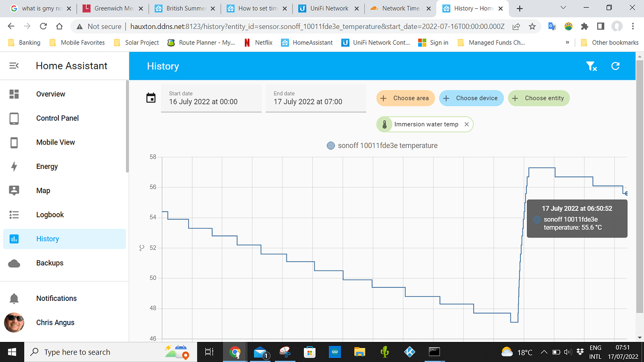This screenshot has height=362, width=644.
Task: Open the date range calendar picker
Action: [x=151, y=98]
